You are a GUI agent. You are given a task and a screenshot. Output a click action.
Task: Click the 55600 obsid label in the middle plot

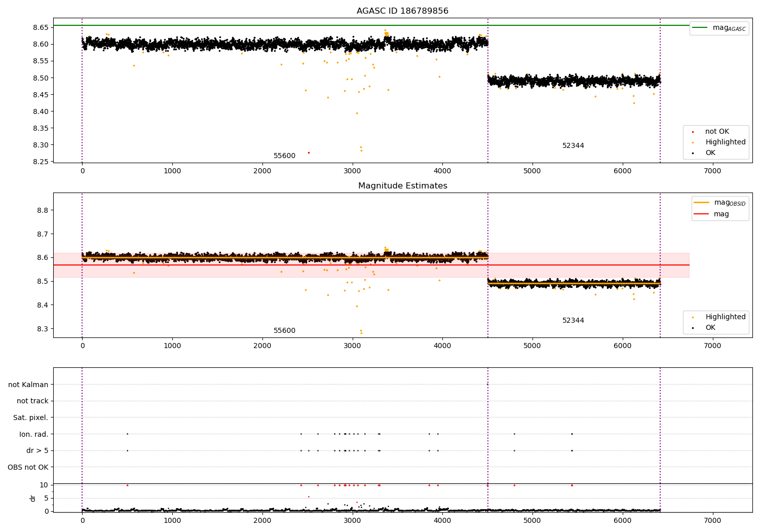click(284, 331)
